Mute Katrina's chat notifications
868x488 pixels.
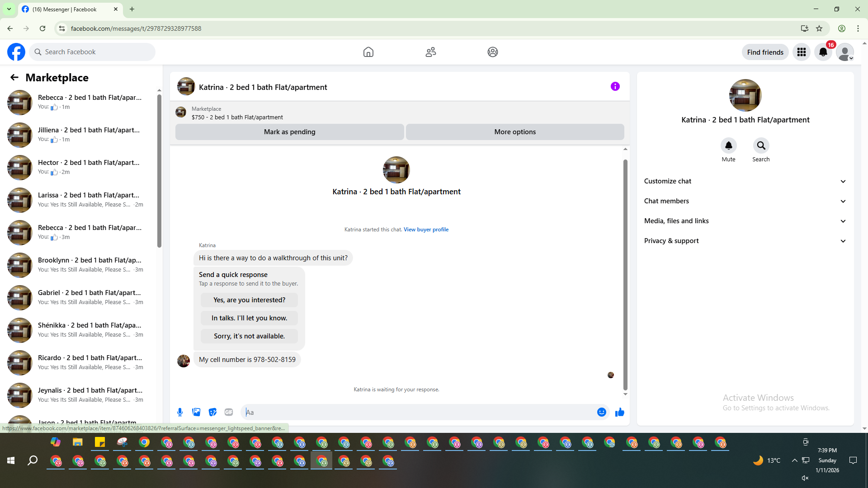[728, 145]
